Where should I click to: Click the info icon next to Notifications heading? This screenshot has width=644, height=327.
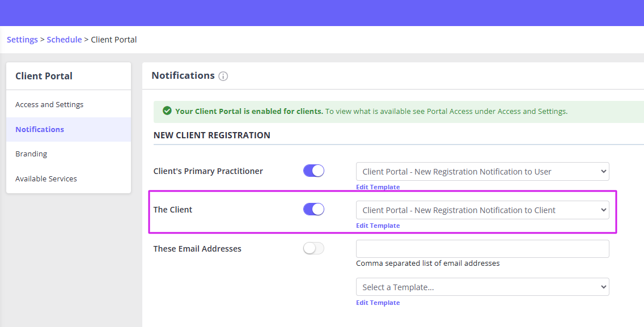pyautogui.click(x=223, y=75)
